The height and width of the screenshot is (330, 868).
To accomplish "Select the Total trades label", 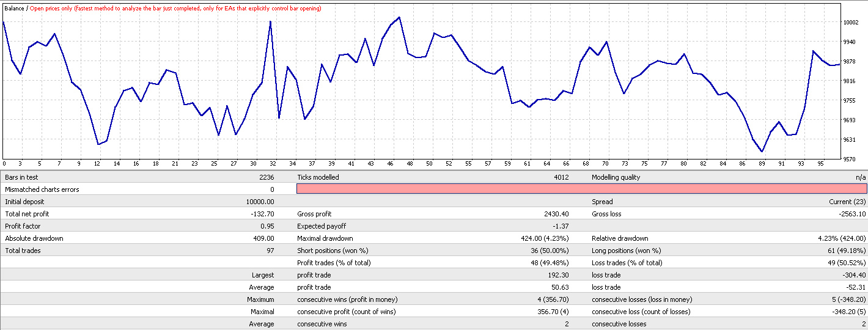I will 22,251.
